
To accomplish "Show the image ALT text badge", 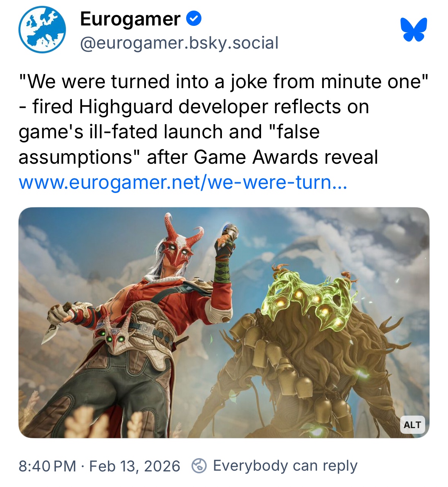I will click(x=413, y=425).
